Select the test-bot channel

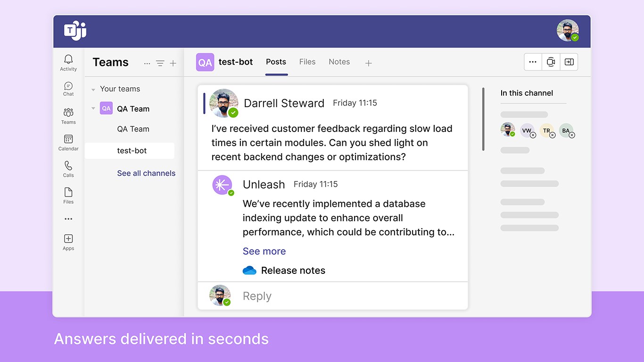130,151
